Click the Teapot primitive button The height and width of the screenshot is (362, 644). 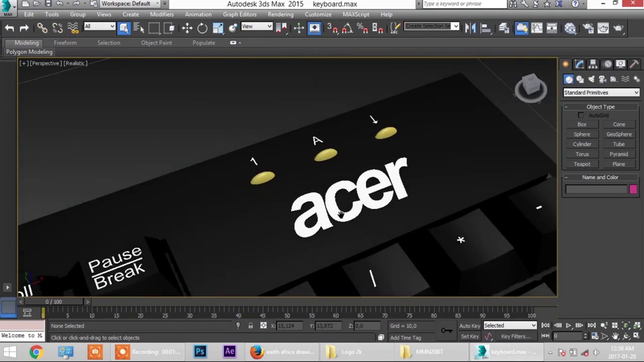(582, 164)
